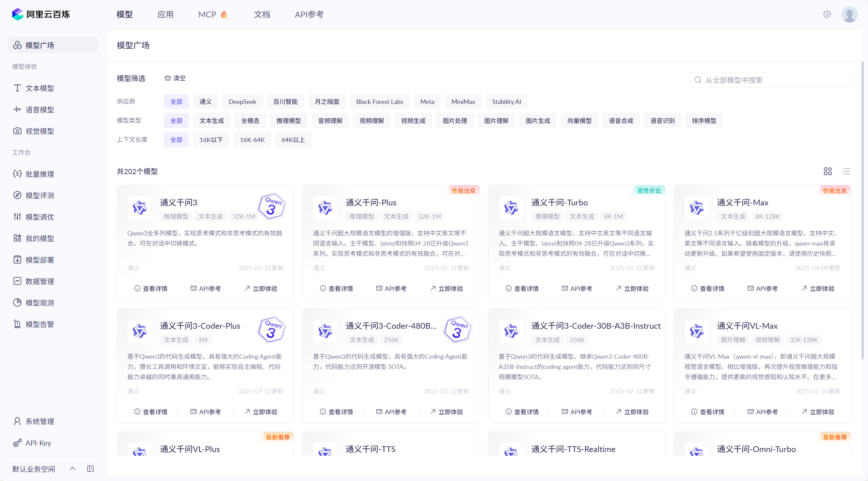This screenshot has width=868, height=481.
Task: Open 模型告警 in the sidebar
Action: pyautogui.click(x=53, y=324)
